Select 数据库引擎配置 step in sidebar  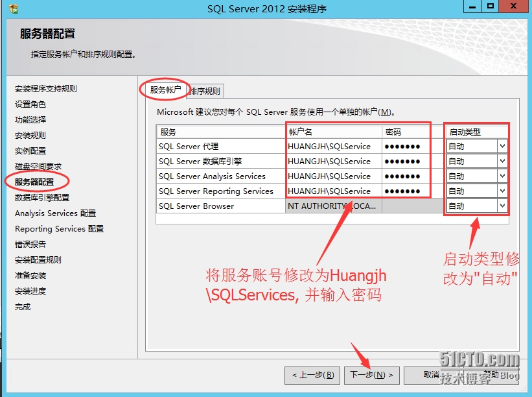[42, 198]
